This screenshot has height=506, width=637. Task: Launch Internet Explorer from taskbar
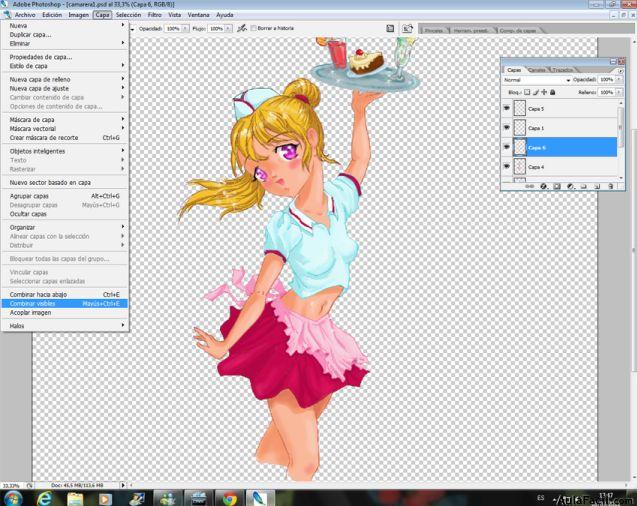pos(44,498)
